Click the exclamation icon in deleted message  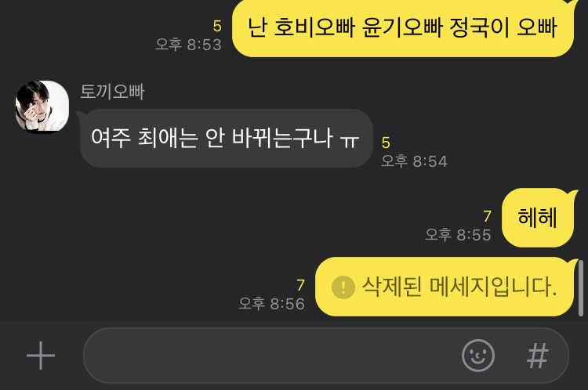343,287
